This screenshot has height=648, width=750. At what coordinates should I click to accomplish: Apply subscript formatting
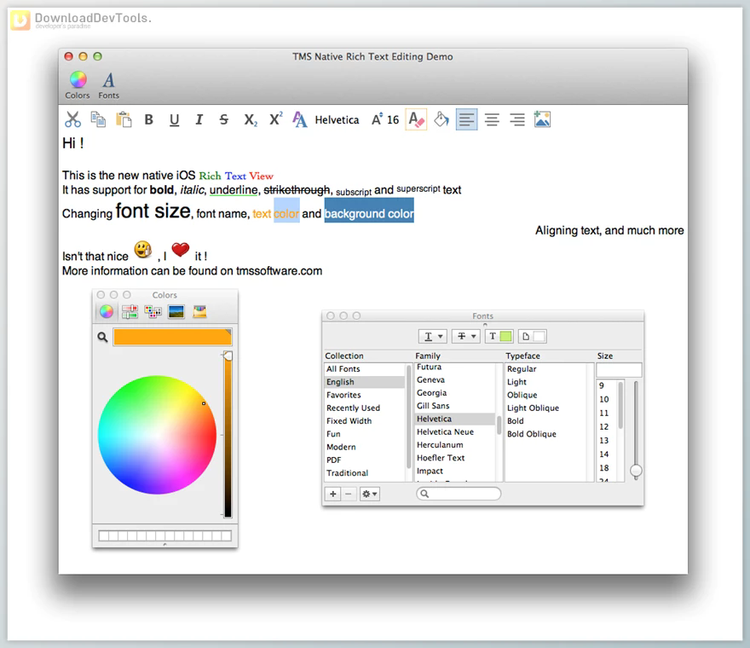[251, 120]
